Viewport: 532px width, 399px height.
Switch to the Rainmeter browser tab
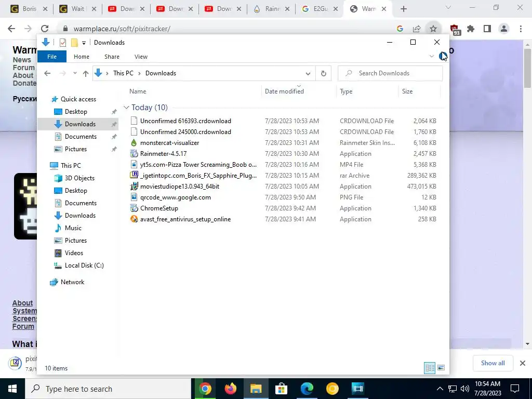tap(271, 9)
